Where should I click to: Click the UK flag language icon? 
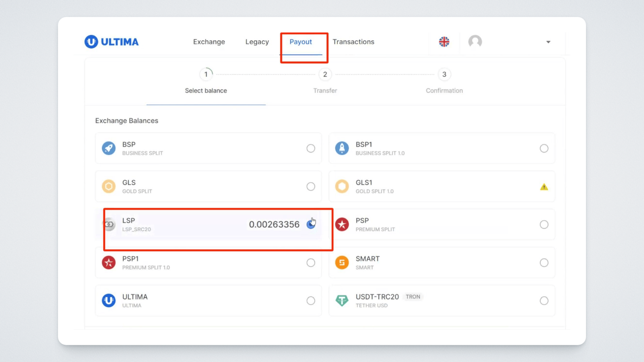point(444,42)
